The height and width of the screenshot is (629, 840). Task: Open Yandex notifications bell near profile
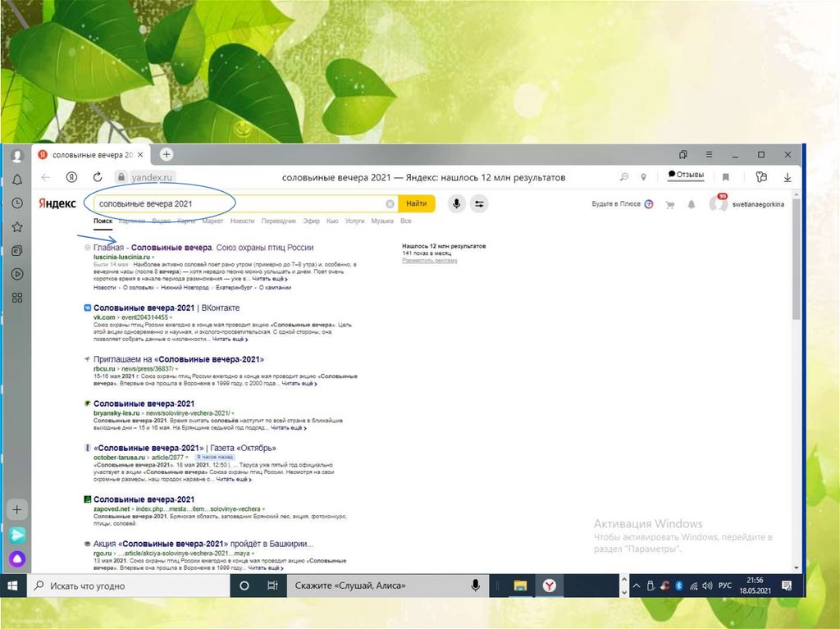point(691,204)
